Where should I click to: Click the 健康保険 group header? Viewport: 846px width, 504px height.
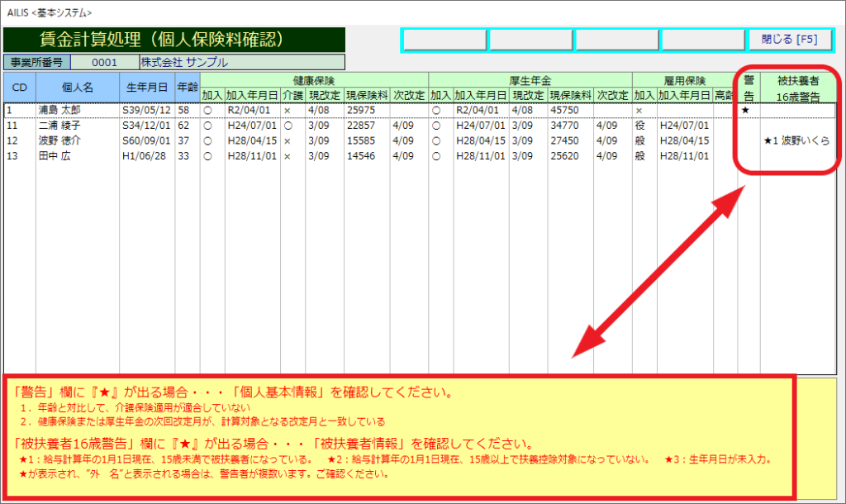point(314,80)
